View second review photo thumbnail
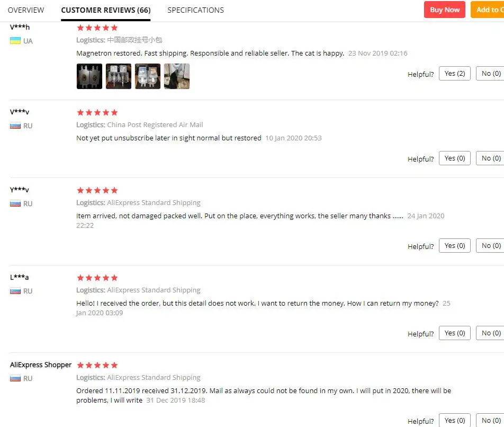Image resolution: width=504 pixels, height=427 pixels. pos(118,76)
